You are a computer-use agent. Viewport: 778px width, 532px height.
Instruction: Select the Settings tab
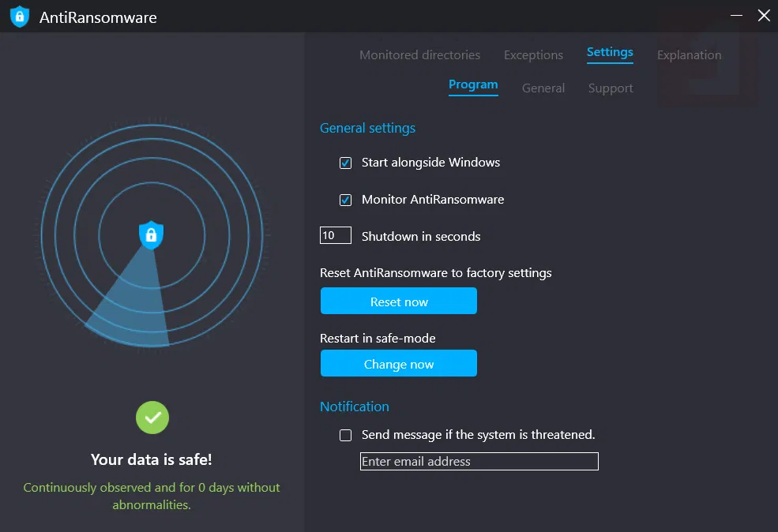tap(610, 53)
